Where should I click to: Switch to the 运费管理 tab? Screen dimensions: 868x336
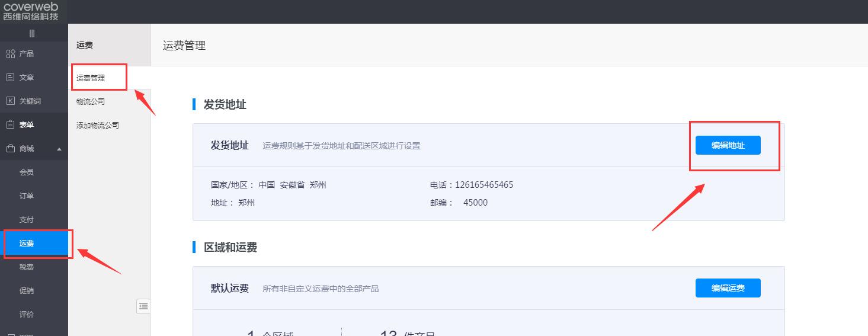tap(91, 78)
